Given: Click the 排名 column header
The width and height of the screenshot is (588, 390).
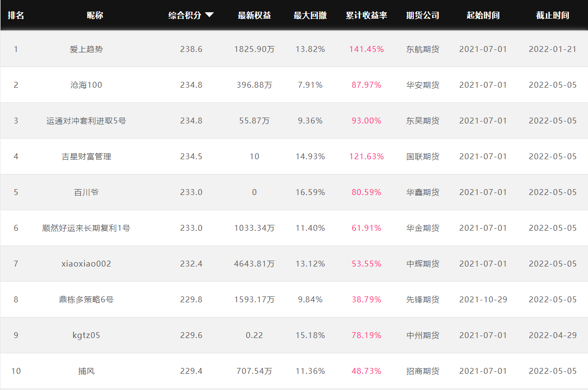Looking at the screenshot, I should (x=16, y=15).
